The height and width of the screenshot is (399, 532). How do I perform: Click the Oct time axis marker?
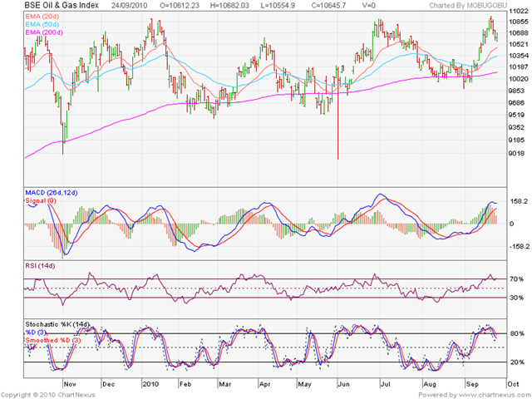pyautogui.click(x=513, y=384)
